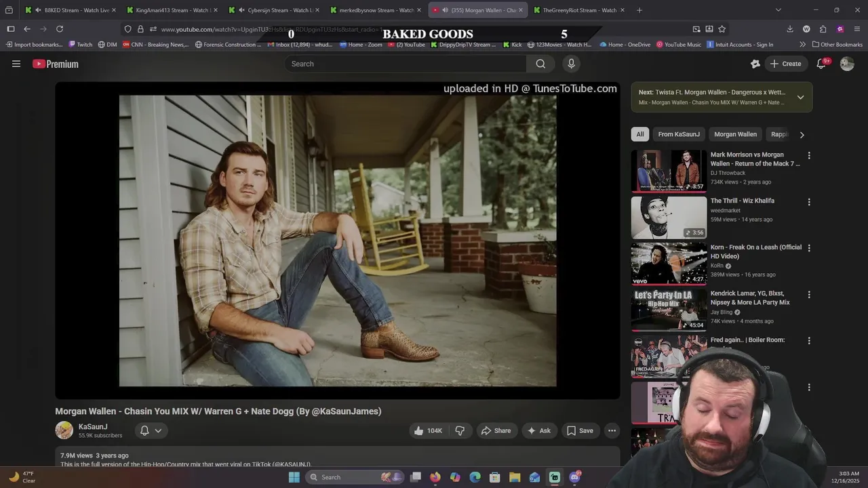The image size is (868, 488).
Task: Open the browser application menu
Action: pos(857,29)
